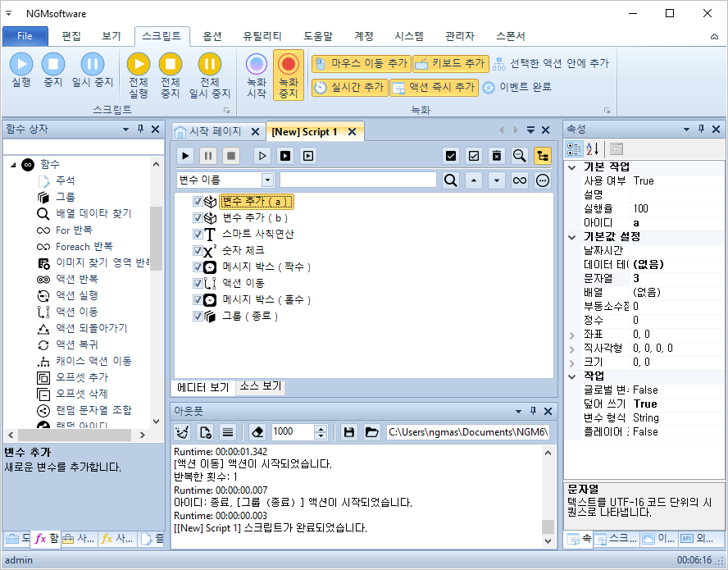Click the magnifier zoom icon in editor toolbar
This screenshot has height=570, width=728.
(x=520, y=156)
